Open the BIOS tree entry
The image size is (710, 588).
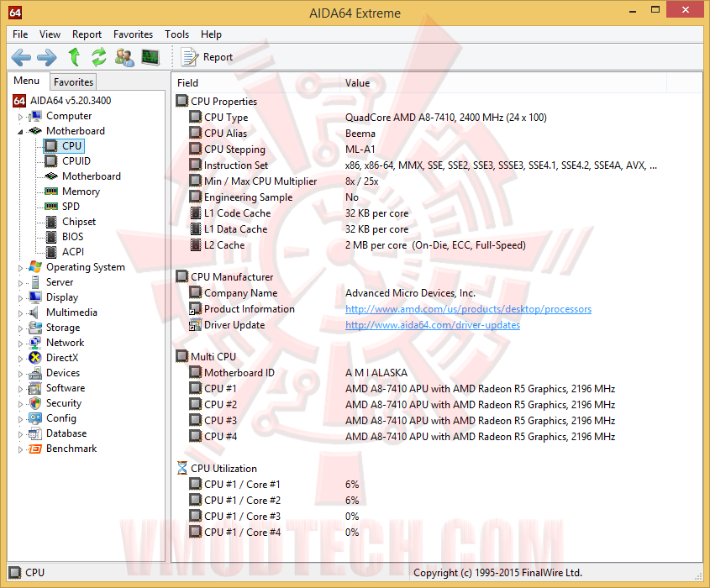pos(72,237)
